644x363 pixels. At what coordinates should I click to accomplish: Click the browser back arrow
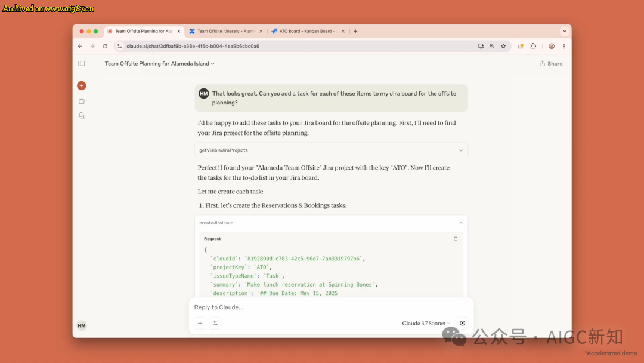click(x=80, y=46)
